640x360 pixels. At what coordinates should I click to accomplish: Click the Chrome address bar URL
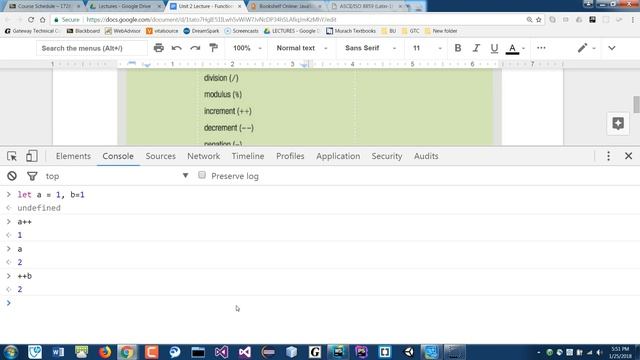(211, 20)
